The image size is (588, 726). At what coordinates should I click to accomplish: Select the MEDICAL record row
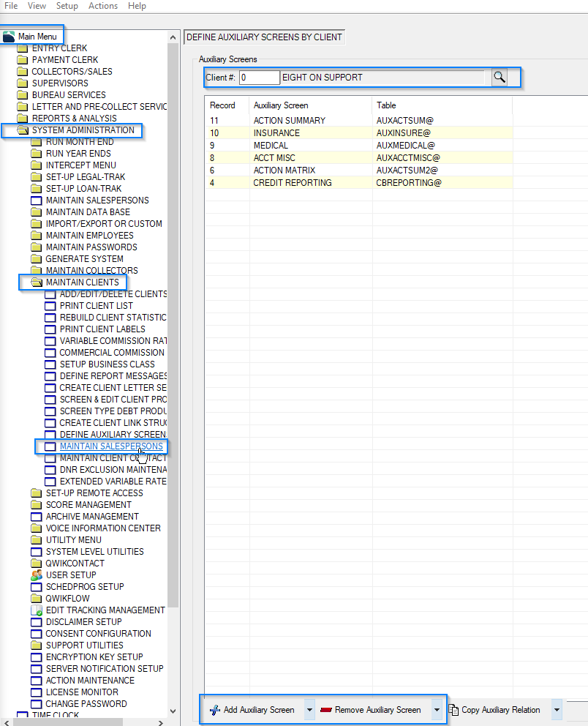point(358,146)
